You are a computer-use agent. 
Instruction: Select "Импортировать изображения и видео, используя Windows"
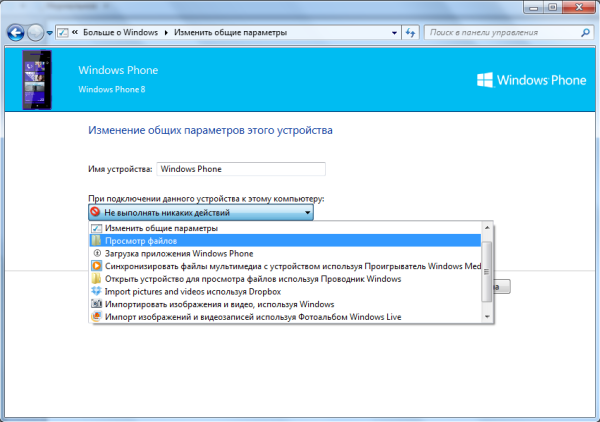click(285, 304)
